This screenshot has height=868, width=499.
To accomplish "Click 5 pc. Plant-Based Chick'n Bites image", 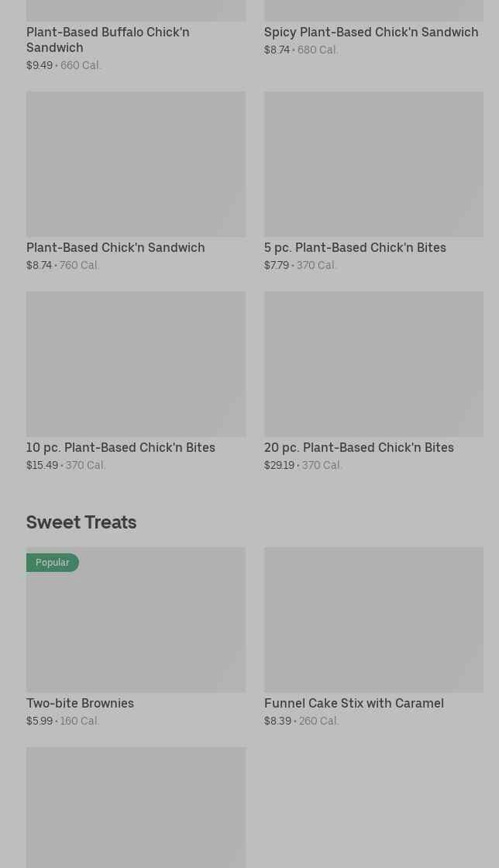I will point(373,164).
